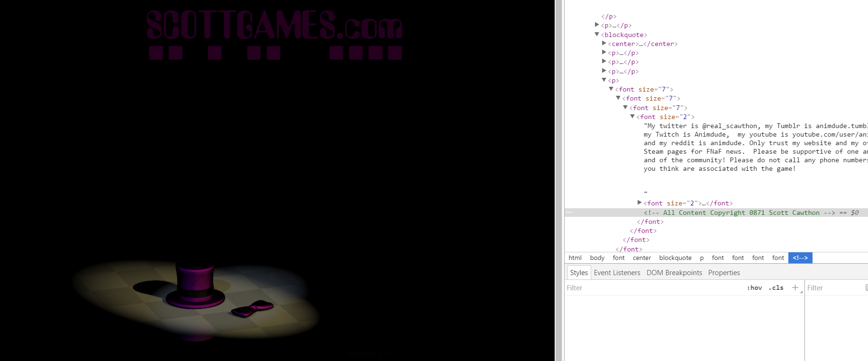The height and width of the screenshot is (361, 868).
Task: Click the closing </p> tag at the top
Action: 609,16
